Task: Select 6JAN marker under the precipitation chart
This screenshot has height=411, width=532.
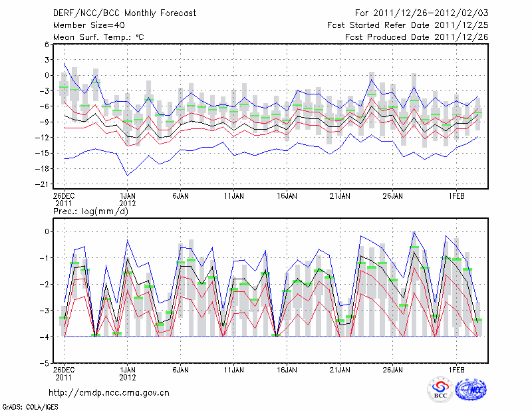Action: (180, 368)
